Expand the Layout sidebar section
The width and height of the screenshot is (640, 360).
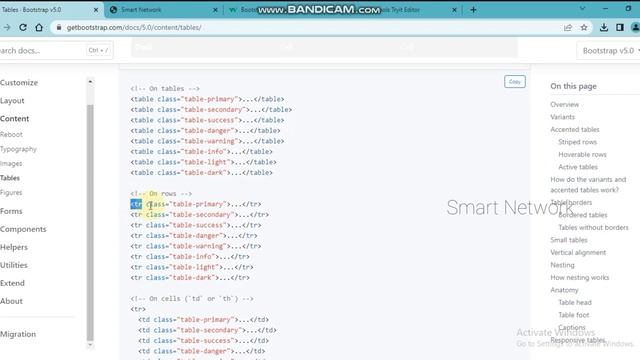coord(12,100)
